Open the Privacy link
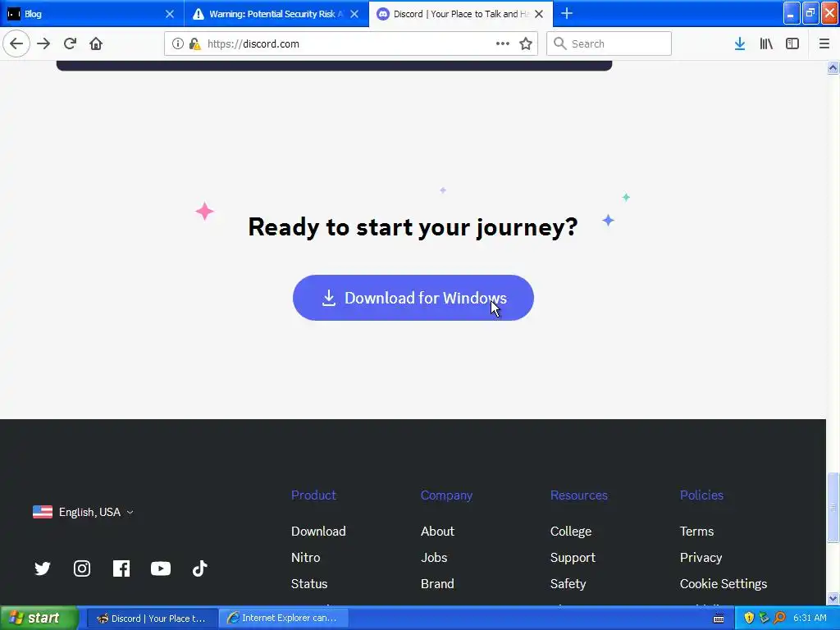840x630 pixels. 701,558
